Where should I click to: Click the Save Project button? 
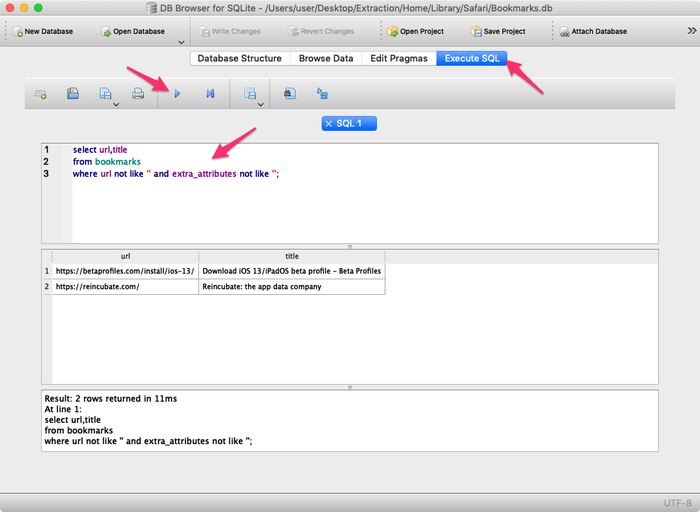tap(498, 31)
